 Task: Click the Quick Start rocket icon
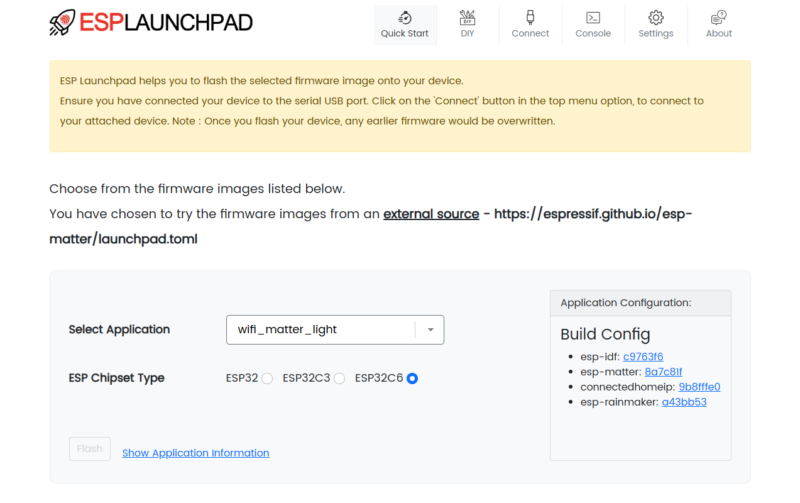pyautogui.click(x=404, y=17)
